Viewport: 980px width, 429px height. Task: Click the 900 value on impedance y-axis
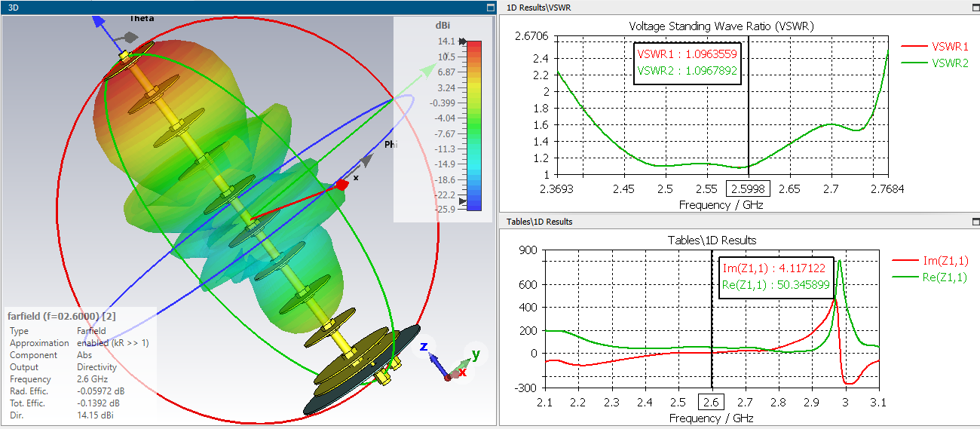(528, 251)
